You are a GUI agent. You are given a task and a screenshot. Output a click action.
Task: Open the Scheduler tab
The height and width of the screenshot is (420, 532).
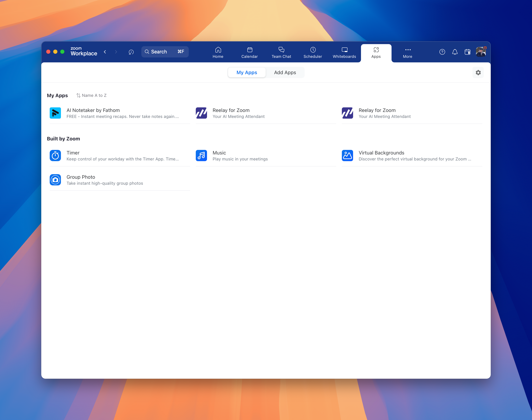[313, 53]
